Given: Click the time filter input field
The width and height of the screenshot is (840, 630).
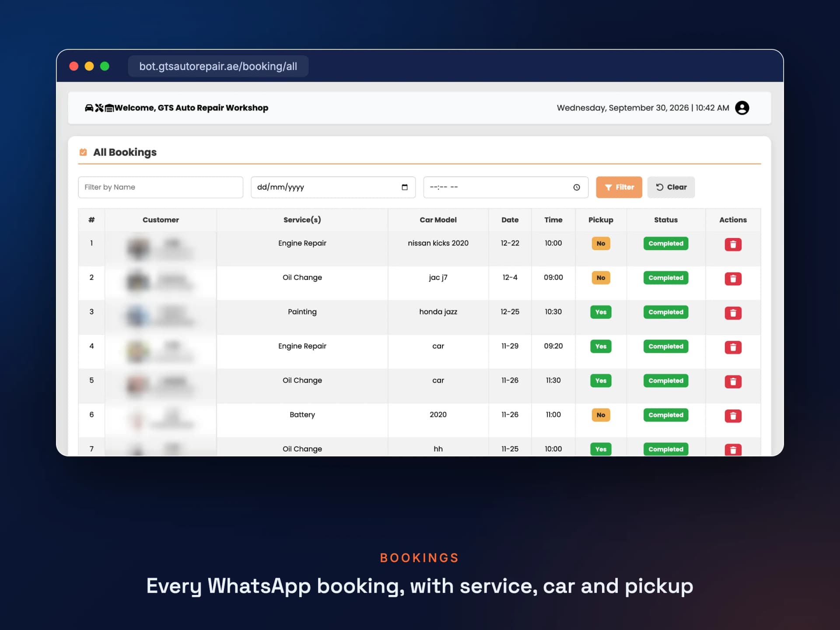Looking at the screenshot, I should (x=506, y=187).
